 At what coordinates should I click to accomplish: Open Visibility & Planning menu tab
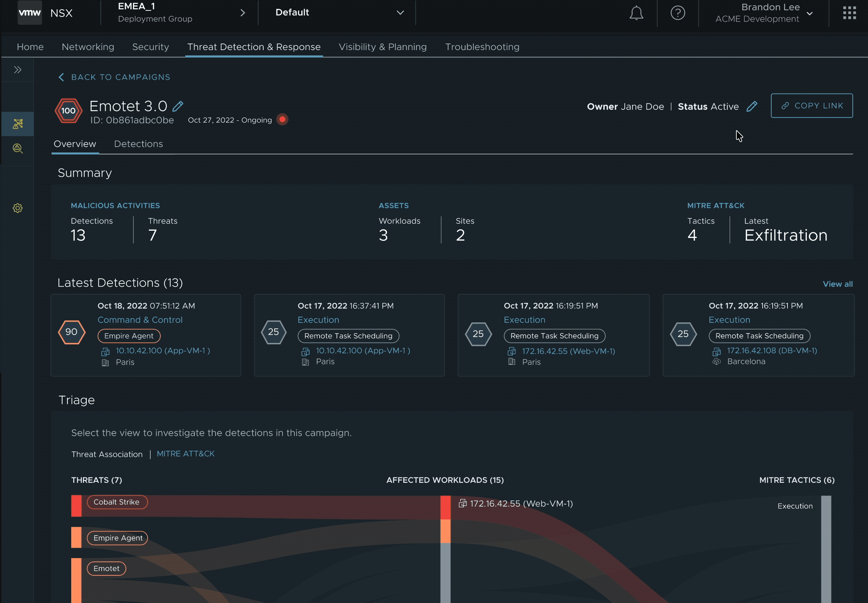click(x=383, y=47)
